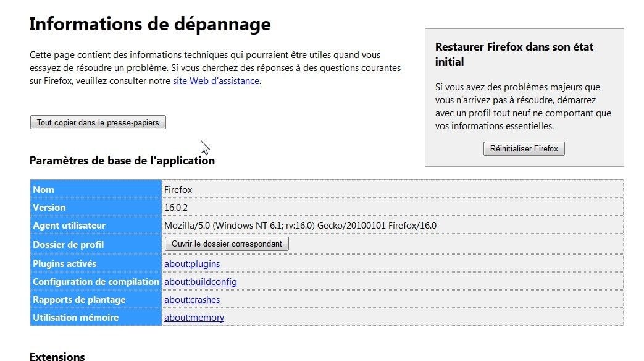Click the 'Dossier de profil' row label
Image resolution: width=644 pixels, height=361 pixels.
(68, 245)
